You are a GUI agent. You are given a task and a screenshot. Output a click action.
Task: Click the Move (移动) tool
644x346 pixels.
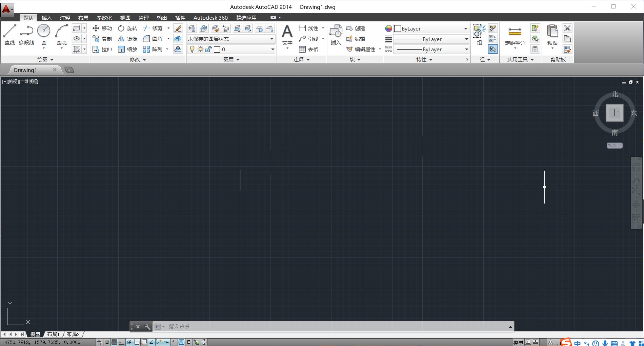tap(102, 28)
